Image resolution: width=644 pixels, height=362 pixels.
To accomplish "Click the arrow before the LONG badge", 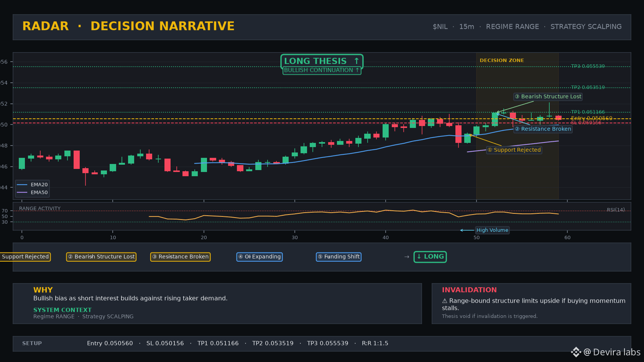I will [407, 257].
